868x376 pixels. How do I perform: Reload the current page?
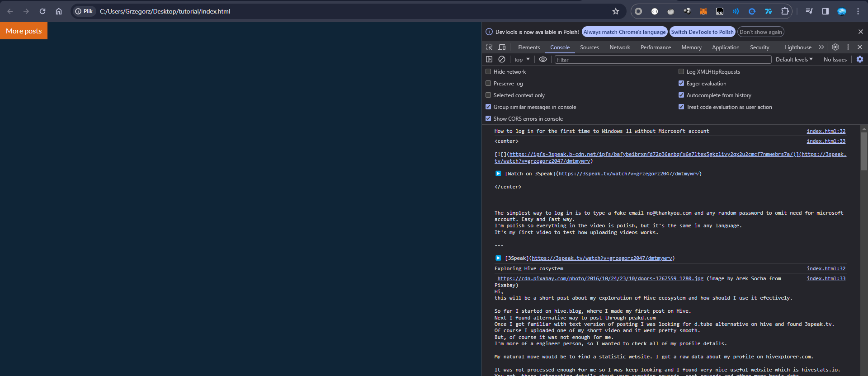pyautogui.click(x=42, y=11)
